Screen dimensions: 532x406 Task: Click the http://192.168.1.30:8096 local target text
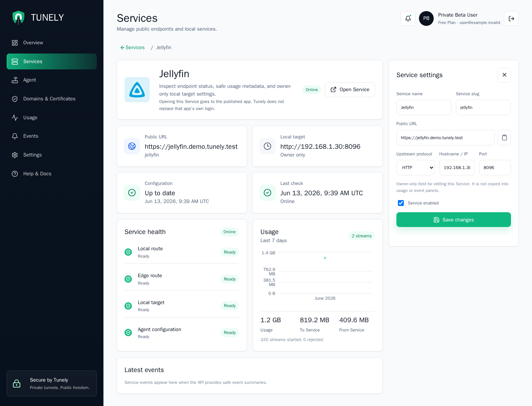pos(320,147)
